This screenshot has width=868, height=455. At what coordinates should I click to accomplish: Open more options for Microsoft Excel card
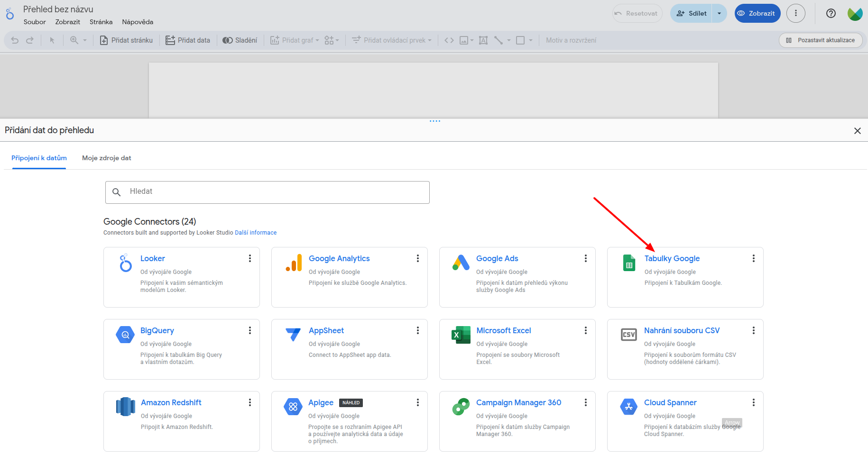[x=586, y=330]
